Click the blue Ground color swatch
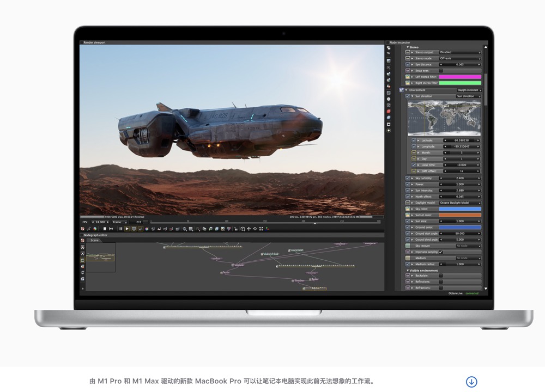The image size is (545, 392). click(460, 228)
